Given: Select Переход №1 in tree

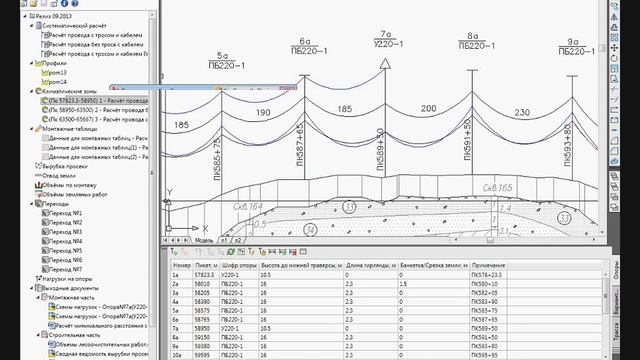Looking at the screenshot, I should point(62,213).
